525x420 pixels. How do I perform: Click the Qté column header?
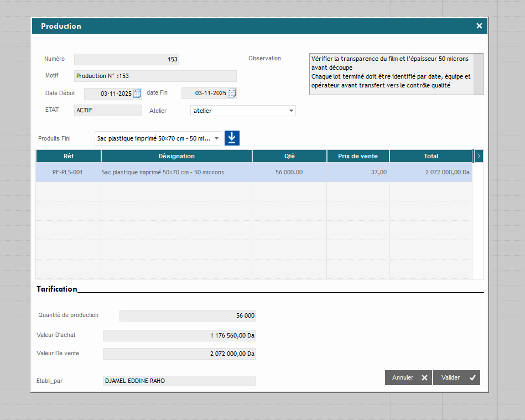[x=289, y=156]
